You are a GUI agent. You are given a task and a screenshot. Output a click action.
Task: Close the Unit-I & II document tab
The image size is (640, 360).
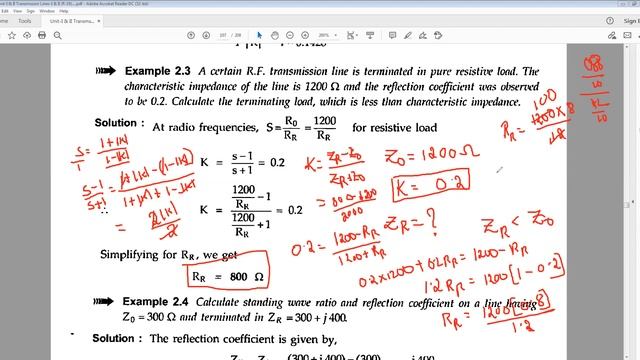tap(99, 21)
